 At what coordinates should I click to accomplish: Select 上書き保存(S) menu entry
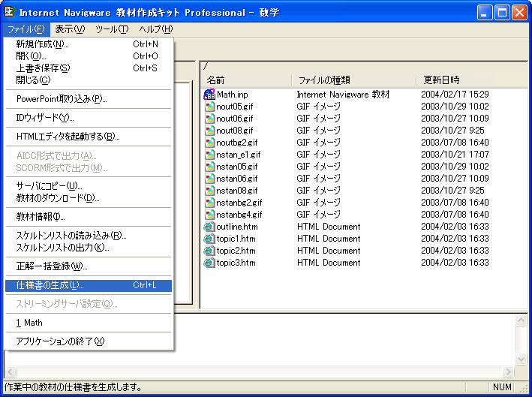[x=89, y=68]
